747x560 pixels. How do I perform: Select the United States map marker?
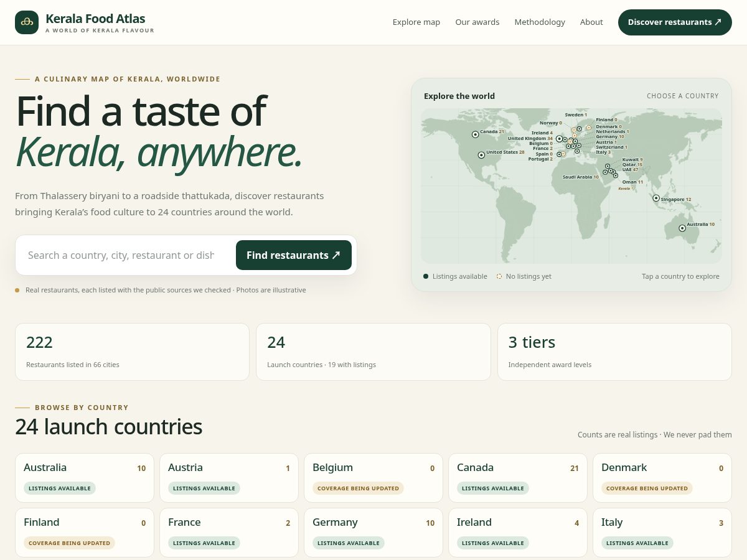(481, 155)
